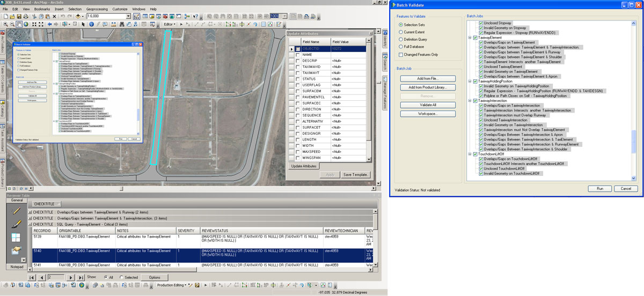The image size is (644, 296).
Task: Open the map scale 1:6,000 dropdown
Action: pyautogui.click(x=128, y=17)
